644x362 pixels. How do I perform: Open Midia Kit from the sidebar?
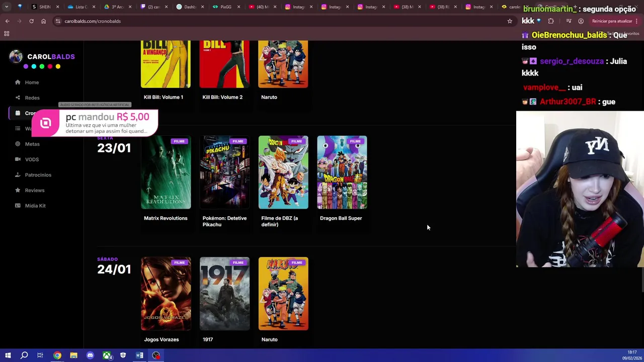tap(35, 206)
